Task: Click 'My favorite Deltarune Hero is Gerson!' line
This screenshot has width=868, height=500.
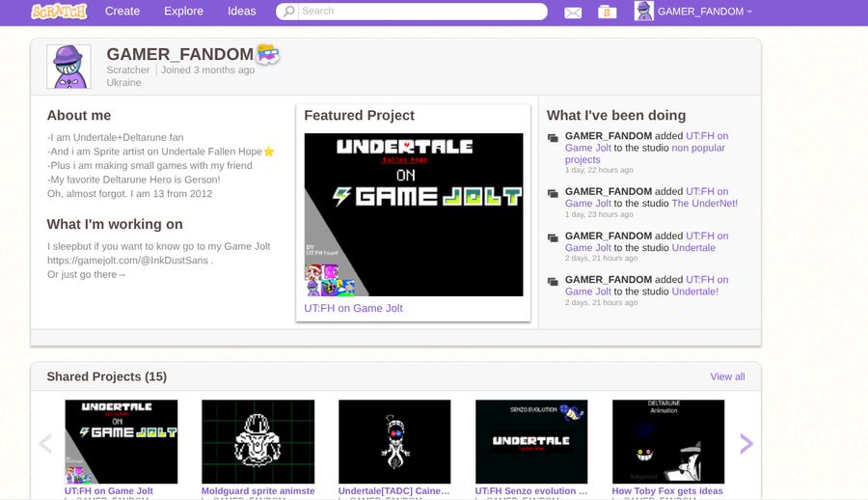Action: 133,180
